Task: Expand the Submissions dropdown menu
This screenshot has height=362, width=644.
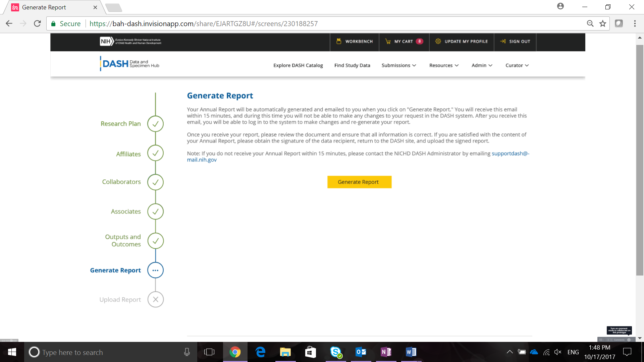Action: (x=398, y=65)
